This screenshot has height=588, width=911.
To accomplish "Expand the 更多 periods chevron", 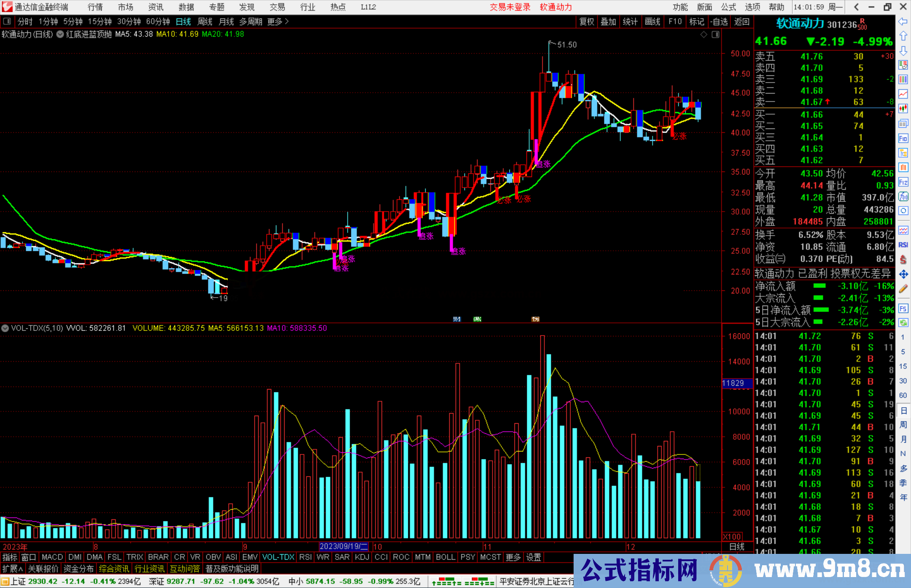I will tap(287, 21).
